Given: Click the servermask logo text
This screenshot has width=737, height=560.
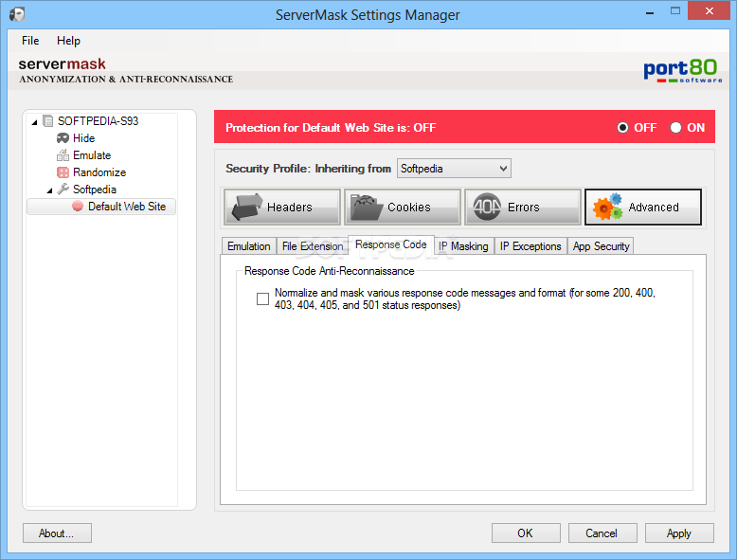Looking at the screenshot, I should [x=62, y=63].
